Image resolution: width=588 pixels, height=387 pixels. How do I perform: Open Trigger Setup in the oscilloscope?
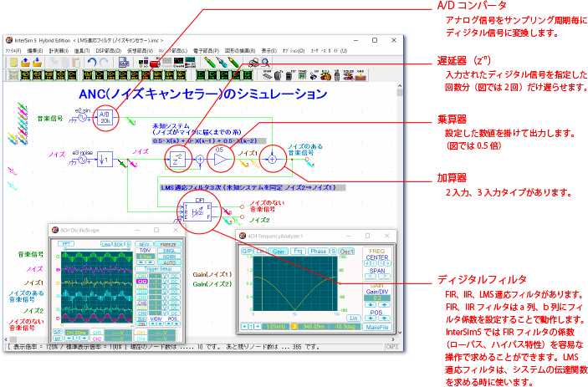click(x=158, y=269)
